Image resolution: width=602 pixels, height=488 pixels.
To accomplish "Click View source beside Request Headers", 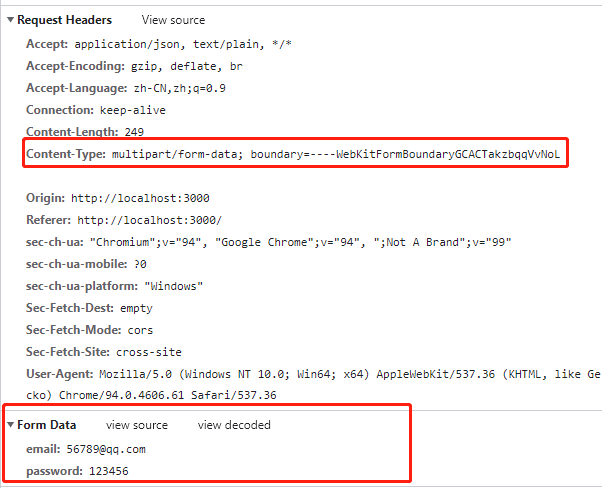I will (173, 20).
